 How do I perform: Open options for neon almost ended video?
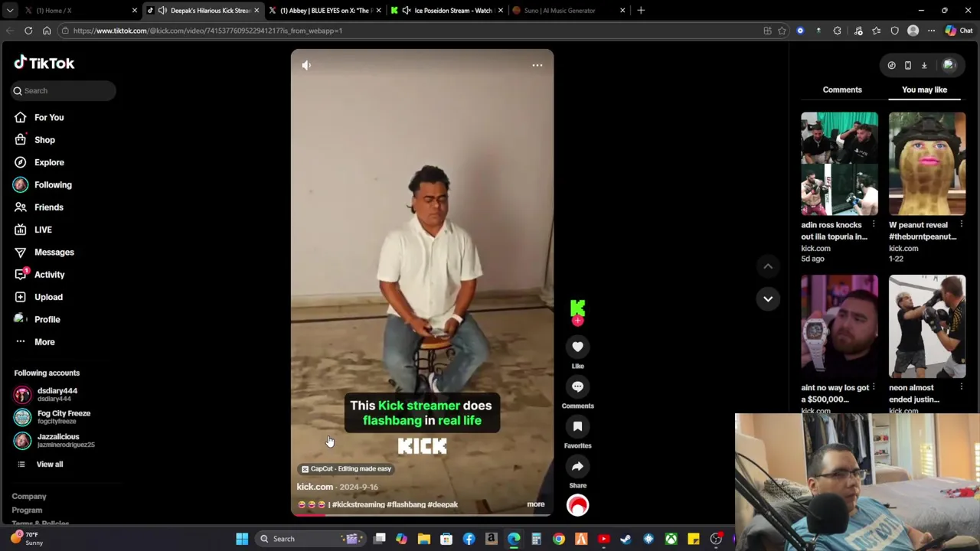962,387
